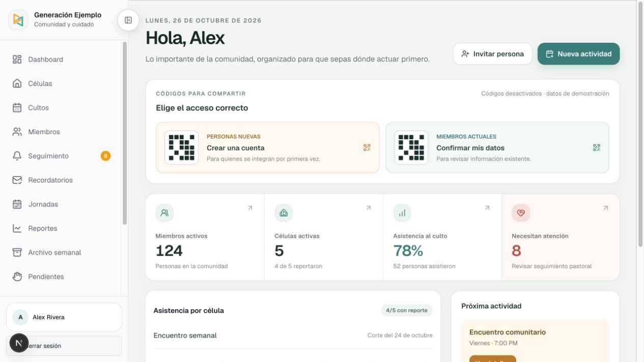
Task: Click the small QR icon on Confirmar mis datos card
Action: [x=597, y=147]
